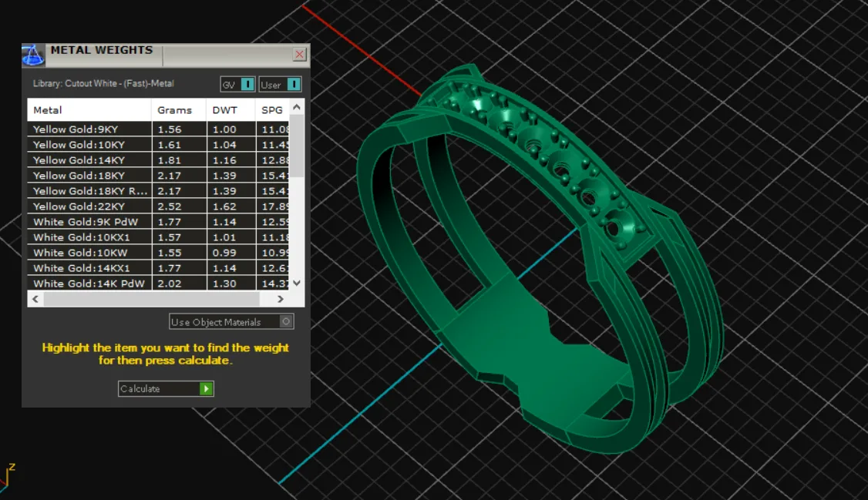Screen dimensions: 868x500
Task: Click the vertical scrollbar thumb
Action: (x=298, y=146)
